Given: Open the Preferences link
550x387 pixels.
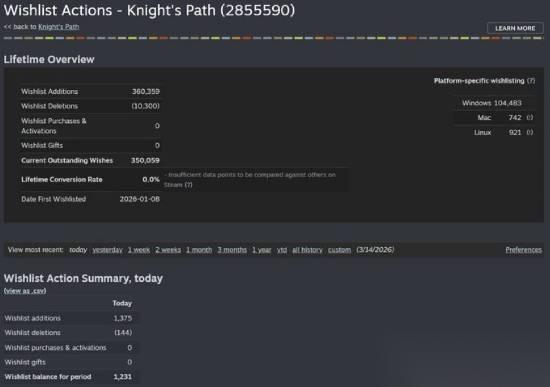Looking at the screenshot, I should (x=523, y=250).
